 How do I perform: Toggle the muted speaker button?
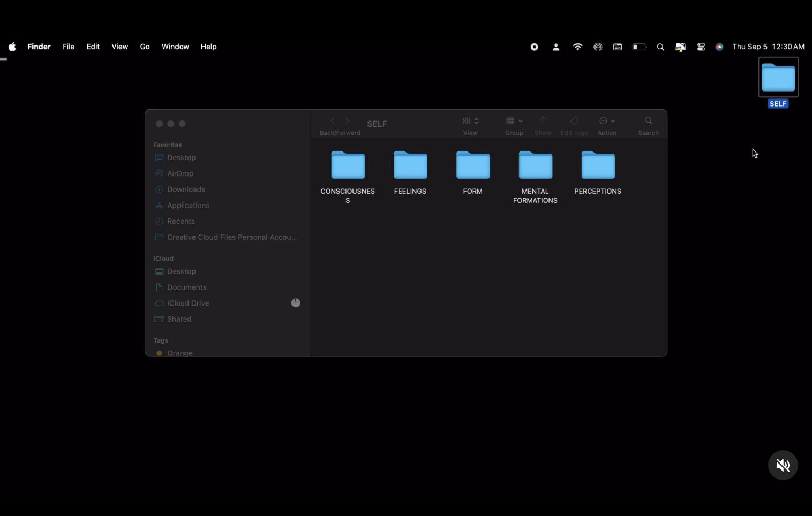pos(783,465)
